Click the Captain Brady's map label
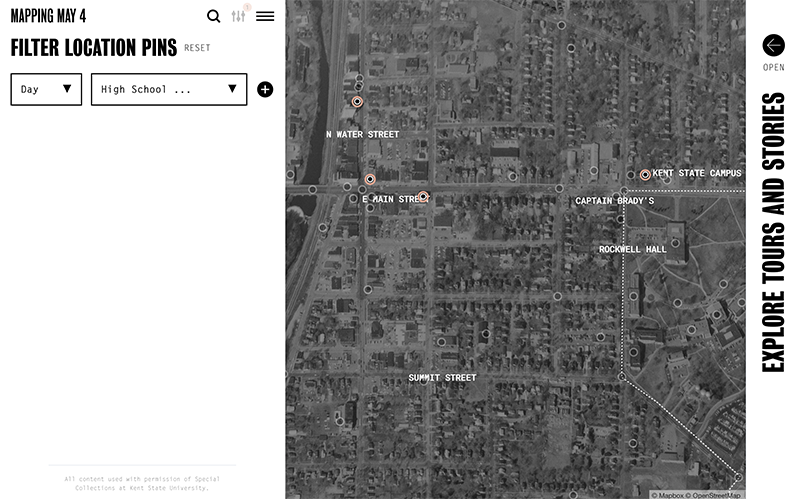 tap(614, 201)
